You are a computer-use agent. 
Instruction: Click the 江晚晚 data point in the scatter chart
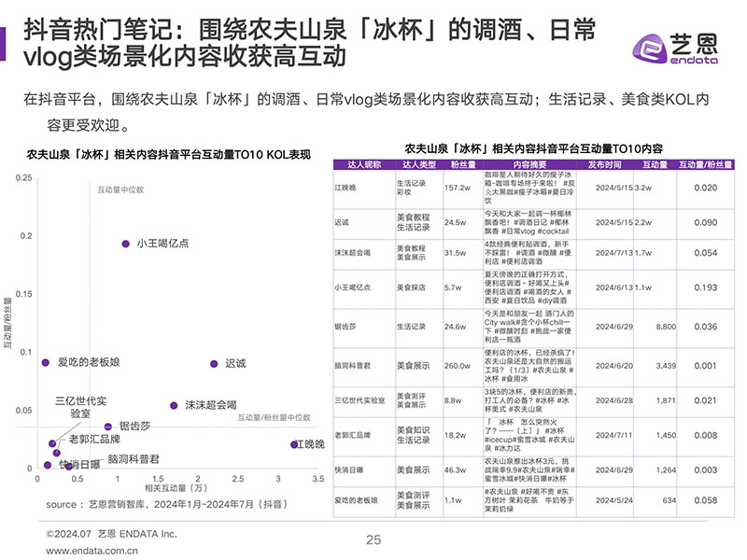point(294,444)
